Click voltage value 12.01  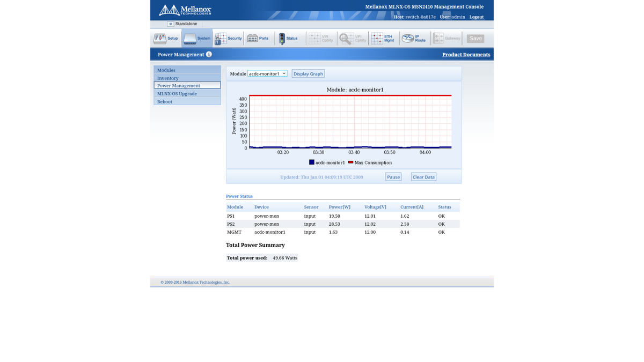[x=370, y=216]
